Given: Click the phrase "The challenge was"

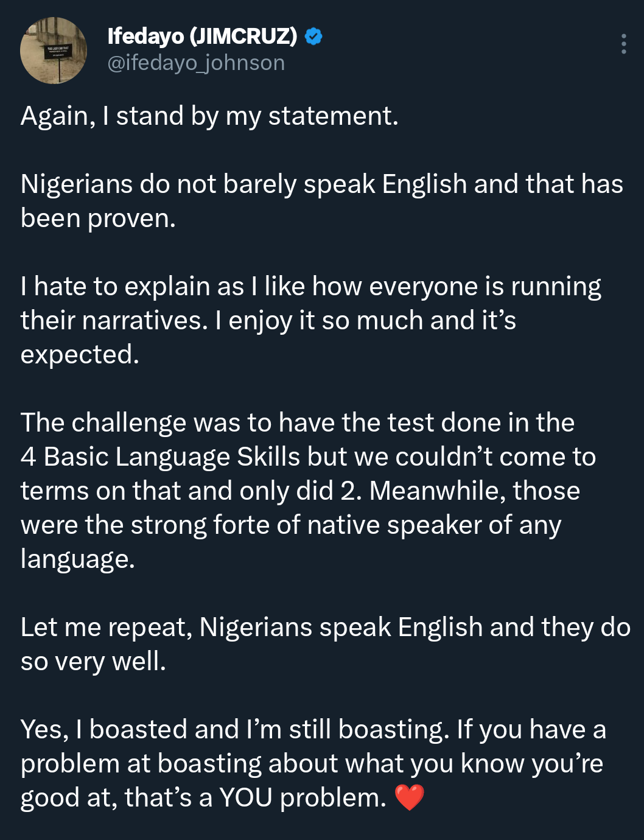Looking at the screenshot, I should 128,422.
